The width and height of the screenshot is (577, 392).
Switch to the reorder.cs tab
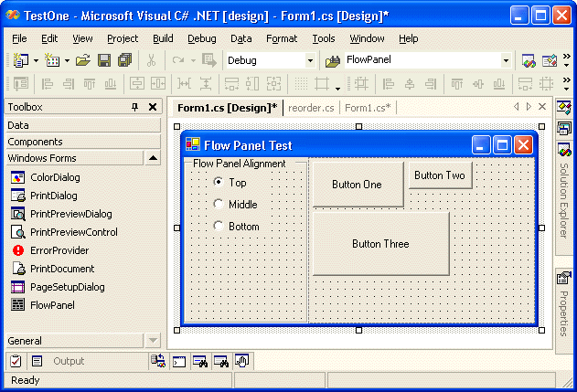[311, 108]
